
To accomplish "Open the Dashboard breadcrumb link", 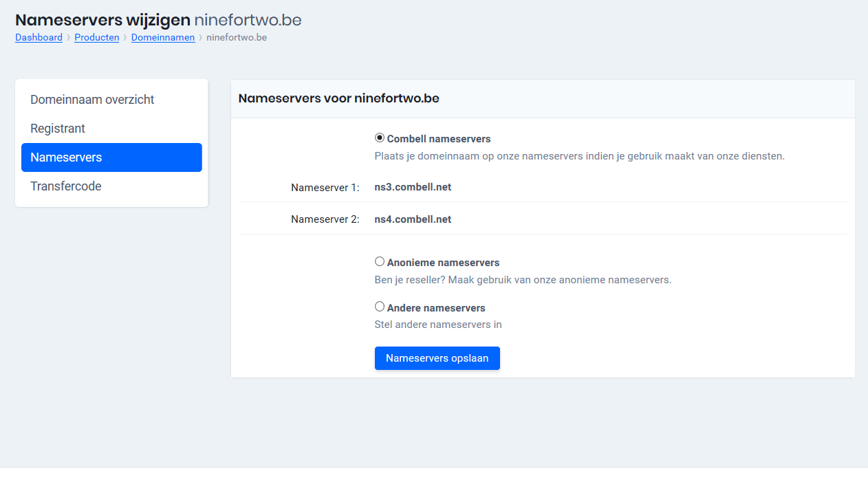I will point(39,37).
